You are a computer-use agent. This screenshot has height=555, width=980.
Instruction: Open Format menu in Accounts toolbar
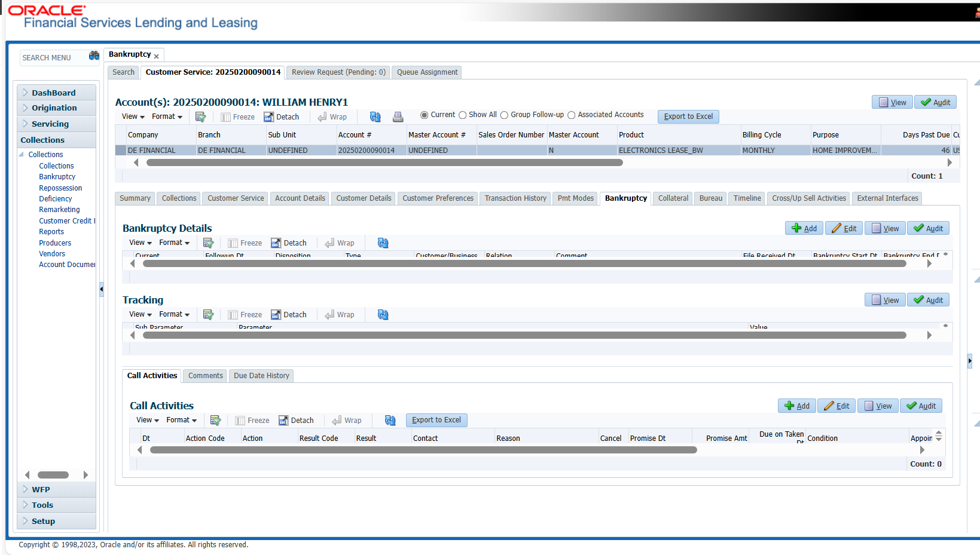point(167,116)
